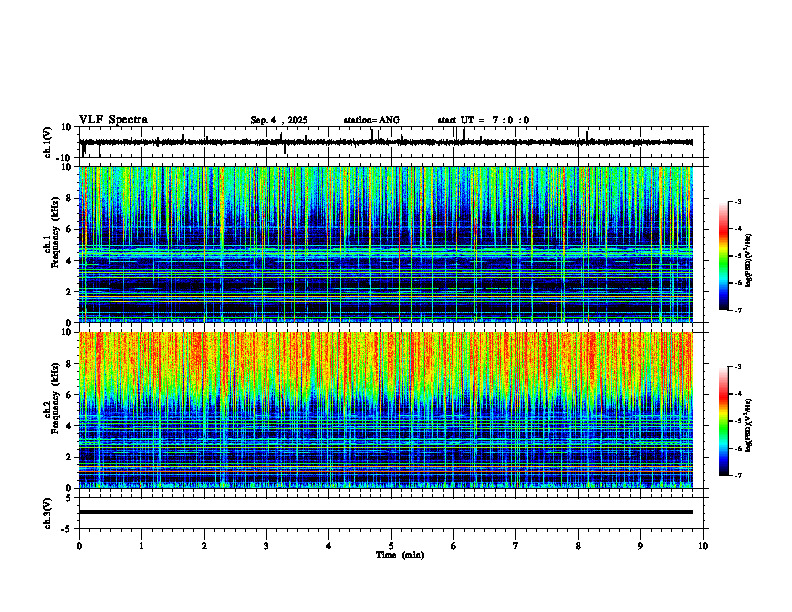
Task: Click the '-3' label on ch.1 color bar
Action: (737, 201)
